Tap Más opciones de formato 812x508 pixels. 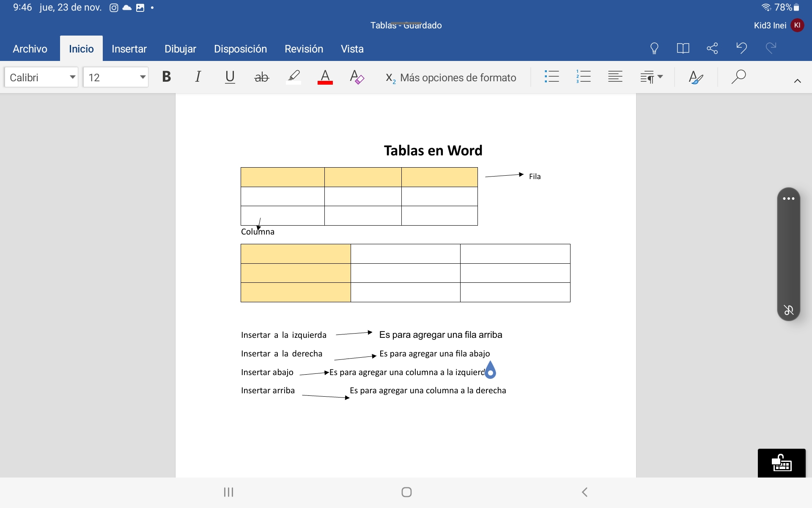[451, 77]
